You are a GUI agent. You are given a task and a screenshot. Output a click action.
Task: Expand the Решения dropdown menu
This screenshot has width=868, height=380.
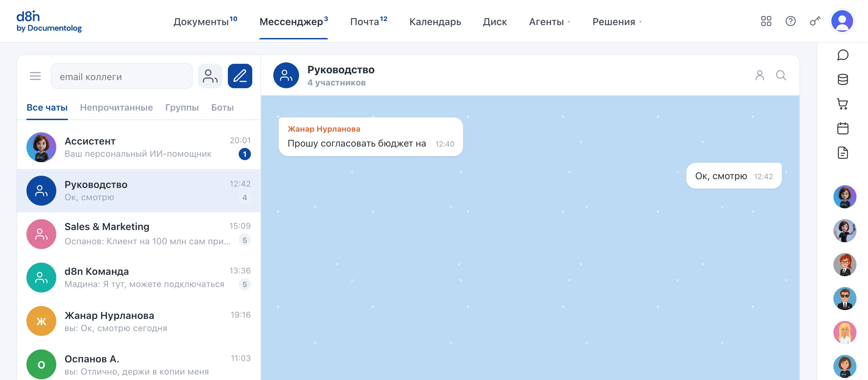click(x=617, y=22)
